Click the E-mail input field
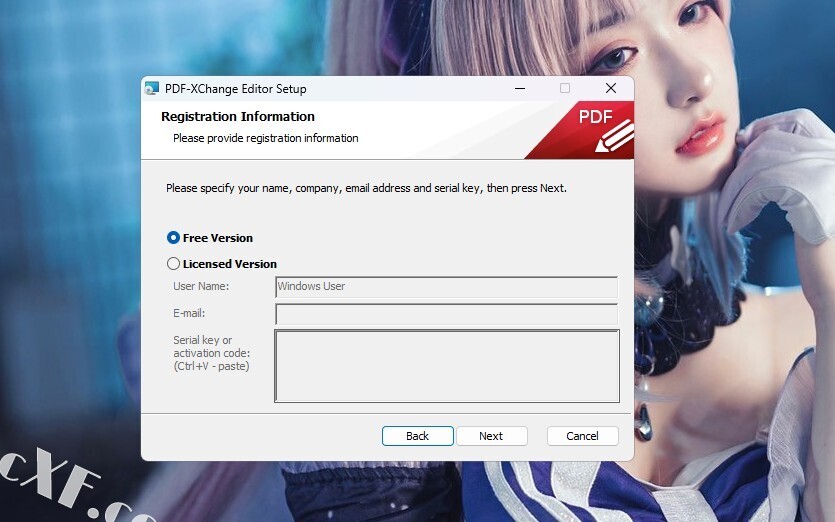This screenshot has width=835, height=522. pos(446,314)
